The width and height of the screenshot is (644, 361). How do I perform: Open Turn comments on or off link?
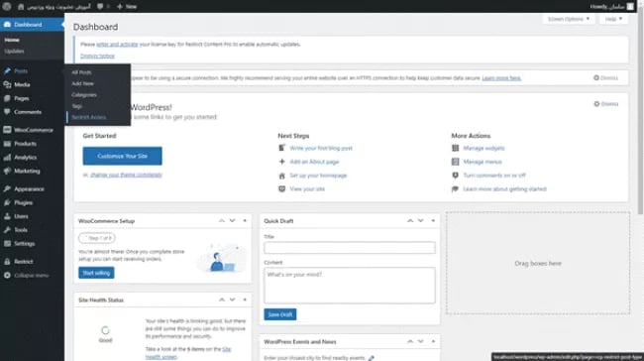pos(494,176)
